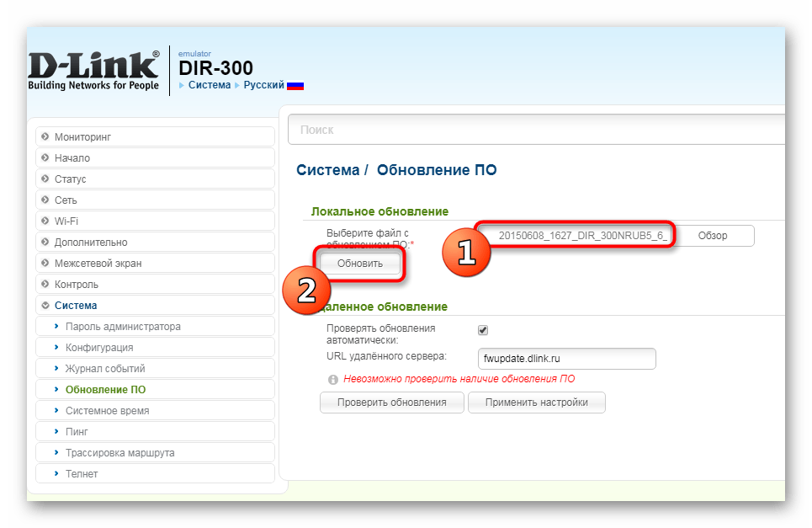Image resolution: width=812 pixels, height=528 pixels.
Task: Expand the Контроль section arrow
Action: click(45, 284)
